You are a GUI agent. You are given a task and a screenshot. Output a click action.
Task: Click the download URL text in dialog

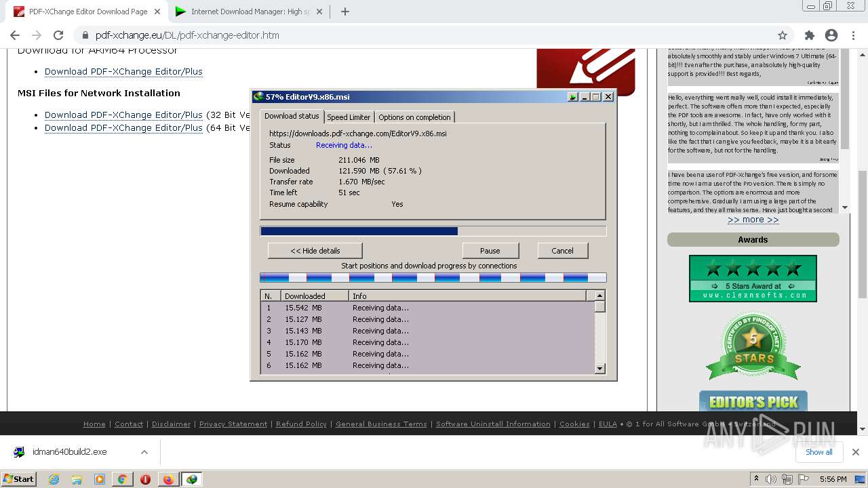pyautogui.click(x=358, y=134)
